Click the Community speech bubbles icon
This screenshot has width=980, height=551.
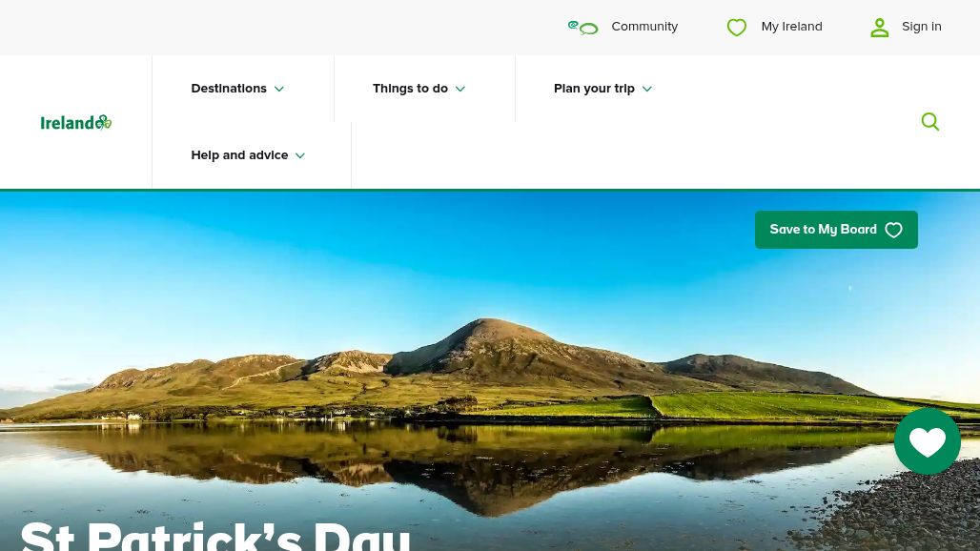(x=582, y=27)
